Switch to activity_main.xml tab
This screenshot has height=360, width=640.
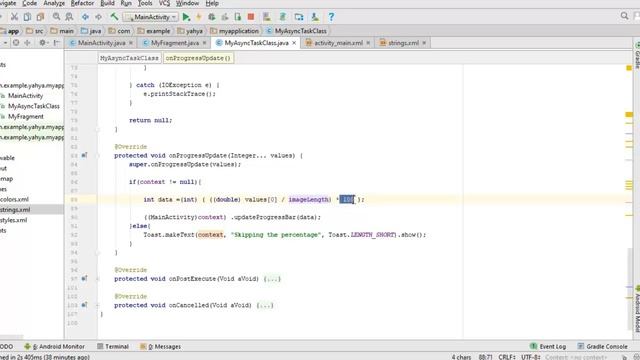[338, 43]
